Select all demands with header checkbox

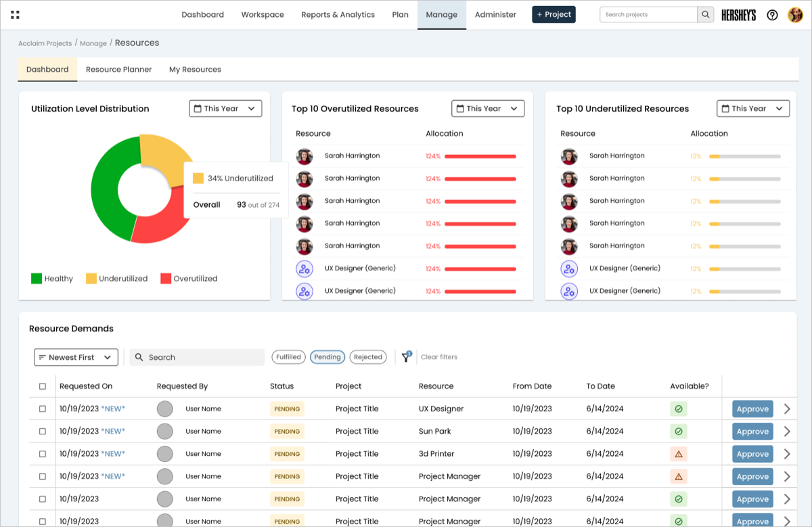pos(43,386)
